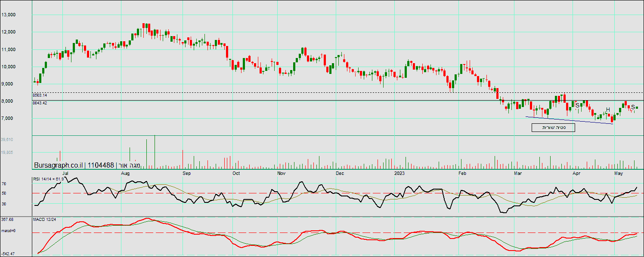Click the blue divergence trendline under the candles
The height and width of the screenshot is (257, 644).
point(569,120)
